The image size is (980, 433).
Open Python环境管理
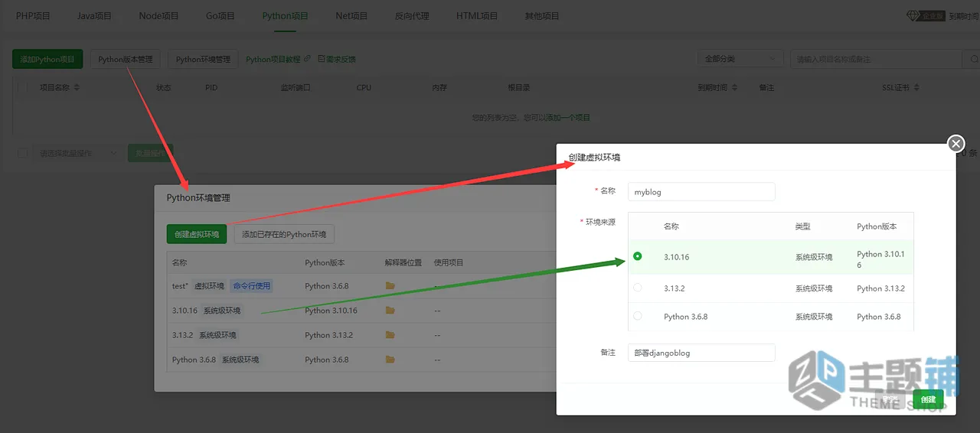pyautogui.click(x=203, y=59)
